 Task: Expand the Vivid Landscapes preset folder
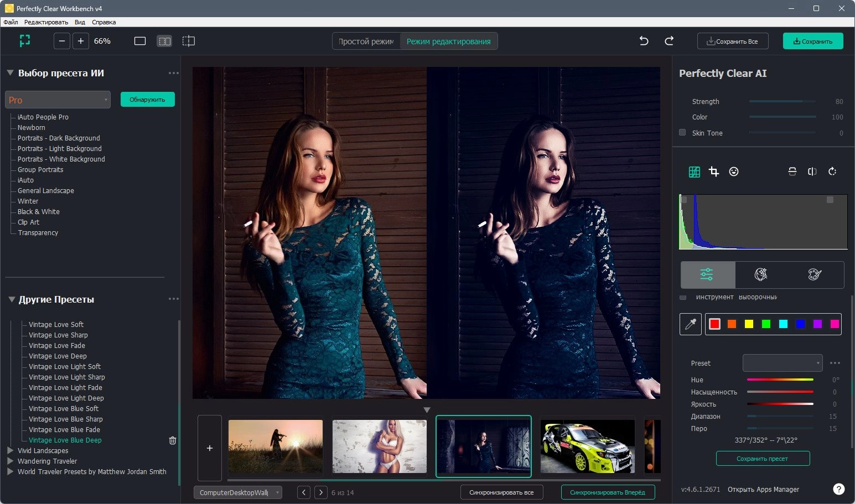pyautogui.click(x=10, y=450)
